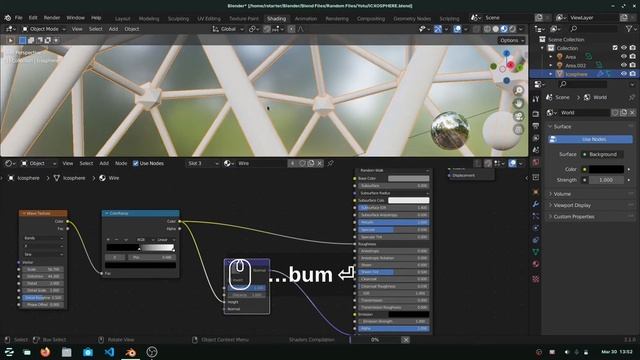Hide Area.002 light in outliner
The image size is (640, 360).
pos(624,65)
